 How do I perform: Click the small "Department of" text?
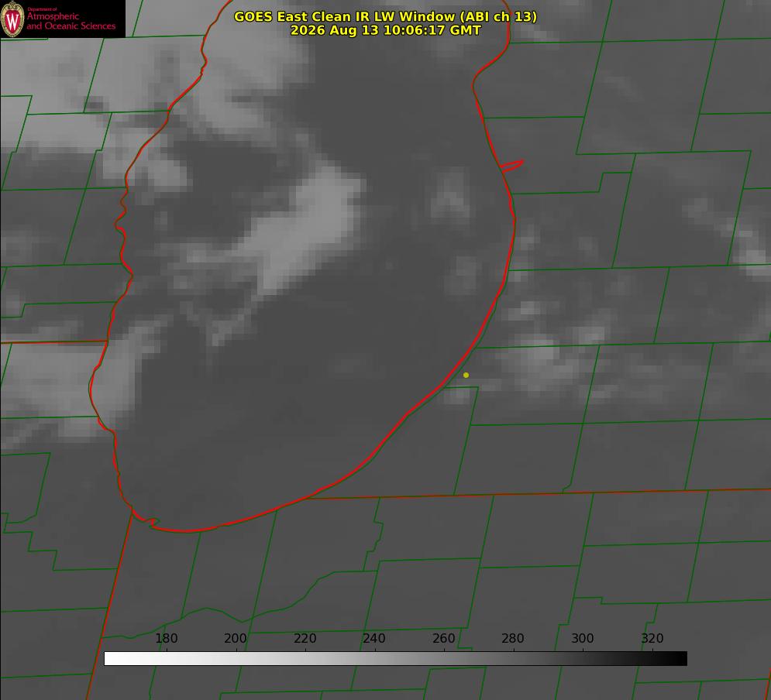[x=42, y=9]
